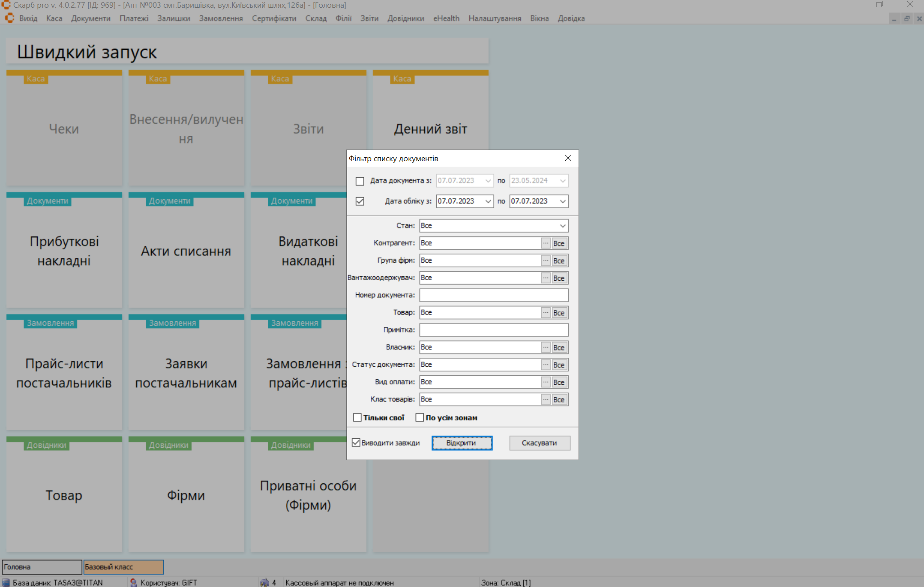The image size is (924, 587).
Task: Reset Група фірм with its Все button
Action: click(x=559, y=261)
